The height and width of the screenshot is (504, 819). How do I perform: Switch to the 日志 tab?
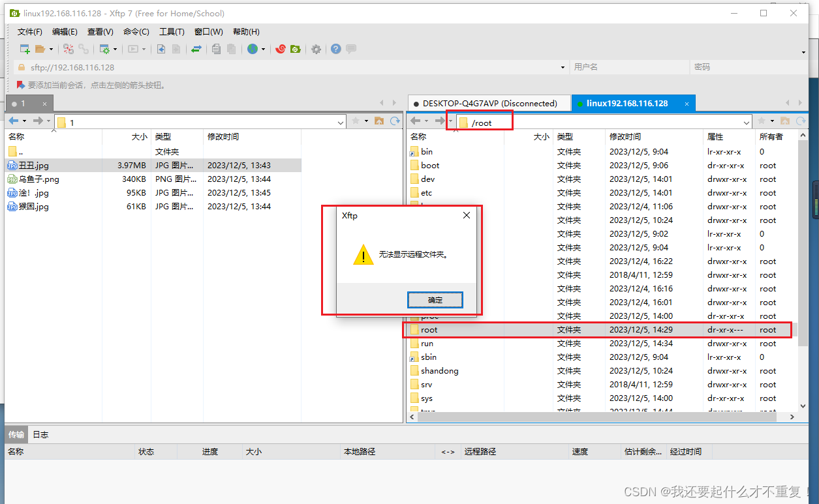point(40,434)
